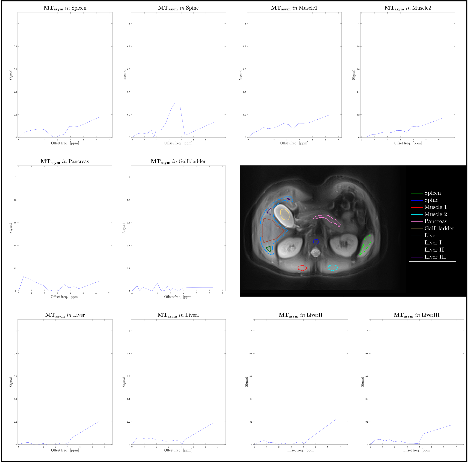The image size is (476, 462).
Task: Click the Spleen legend entry
Action: pyautogui.click(x=432, y=193)
